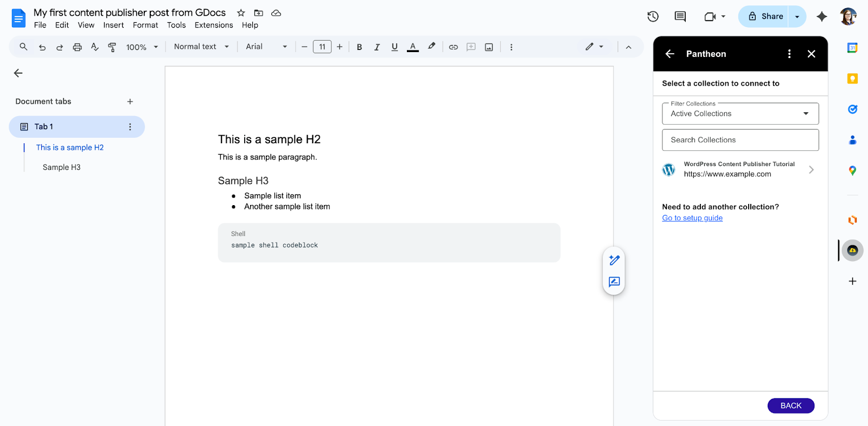Go back with Pantheon panel arrow
This screenshot has width=868, height=426.
(x=670, y=54)
